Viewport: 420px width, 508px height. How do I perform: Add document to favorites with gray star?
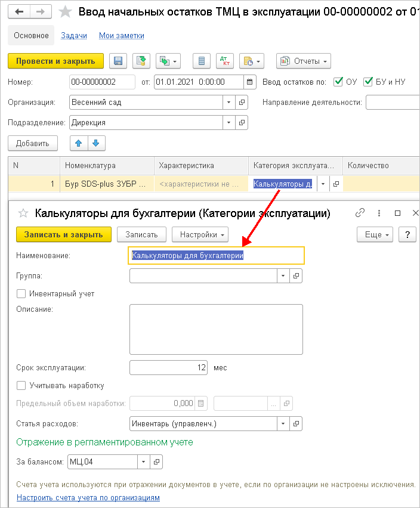pos(66,12)
